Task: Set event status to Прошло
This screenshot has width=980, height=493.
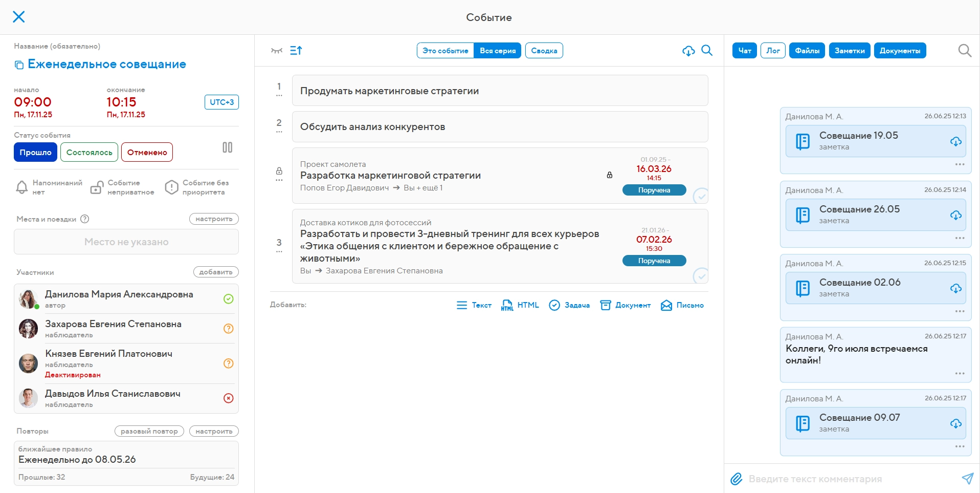Action: pos(35,152)
